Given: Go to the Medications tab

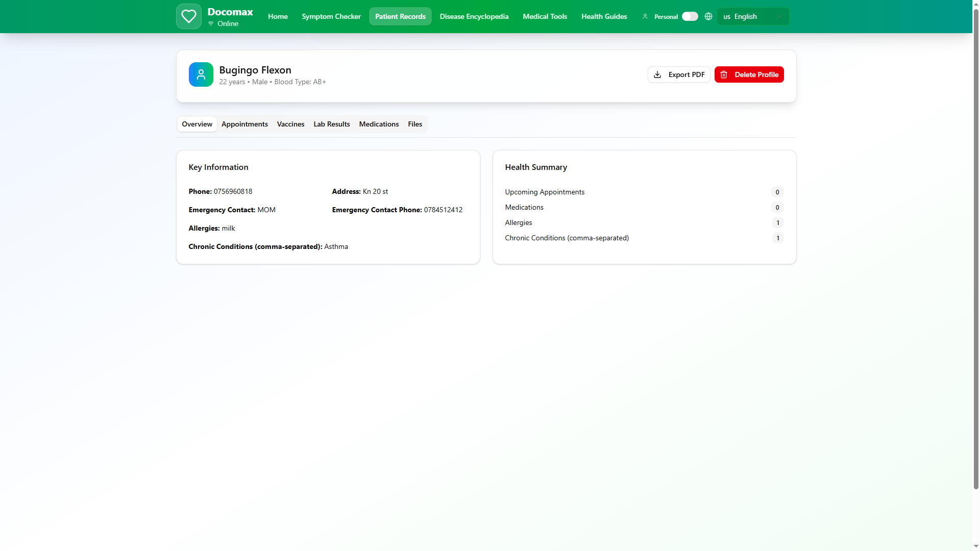Looking at the screenshot, I should pyautogui.click(x=379, y=124).
